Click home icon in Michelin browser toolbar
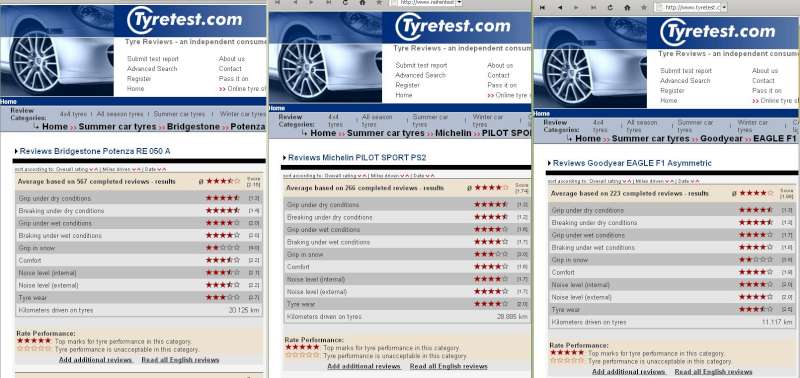 click(x=362, y=3)
